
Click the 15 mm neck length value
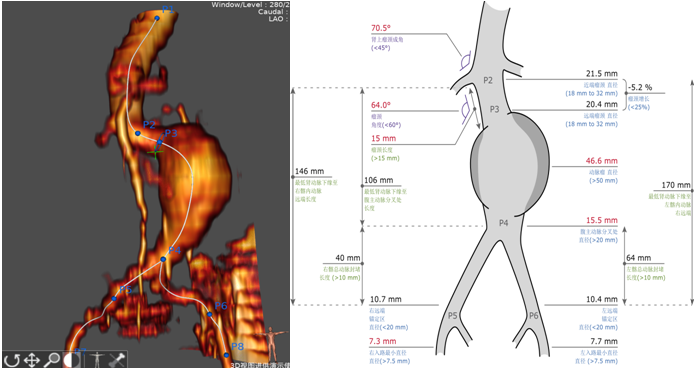(x=384, y=139)
